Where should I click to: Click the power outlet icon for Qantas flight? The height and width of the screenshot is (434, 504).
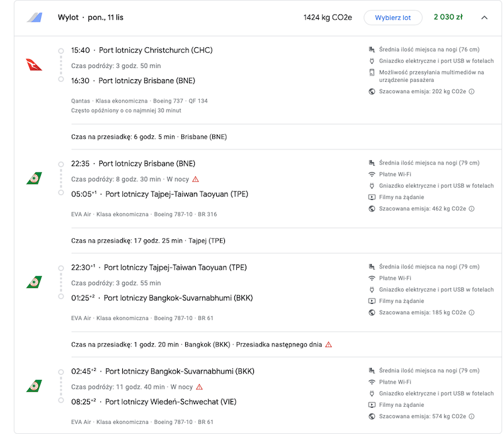coord(372,61)
